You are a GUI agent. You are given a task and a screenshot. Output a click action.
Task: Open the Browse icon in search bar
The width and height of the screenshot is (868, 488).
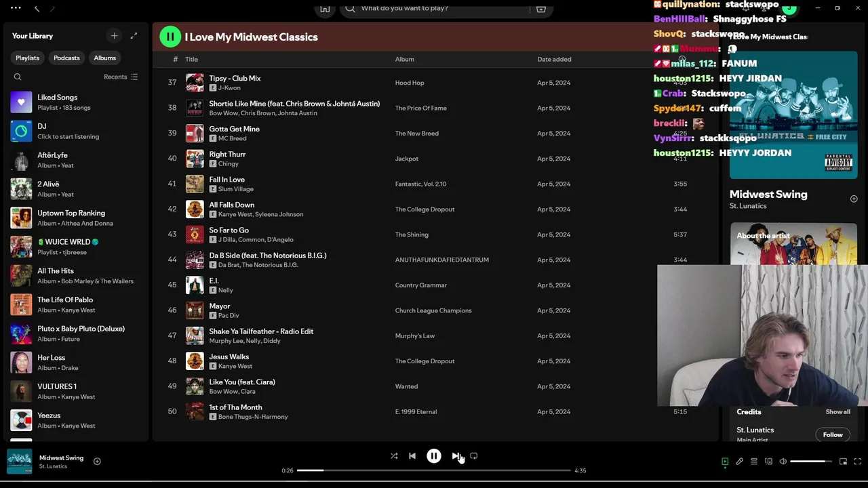pos(541,8)
